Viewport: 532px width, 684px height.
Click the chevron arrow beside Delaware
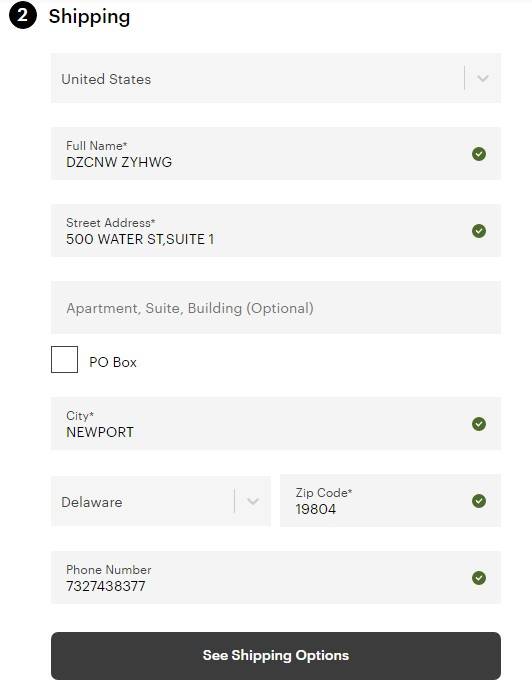point(253,501)
